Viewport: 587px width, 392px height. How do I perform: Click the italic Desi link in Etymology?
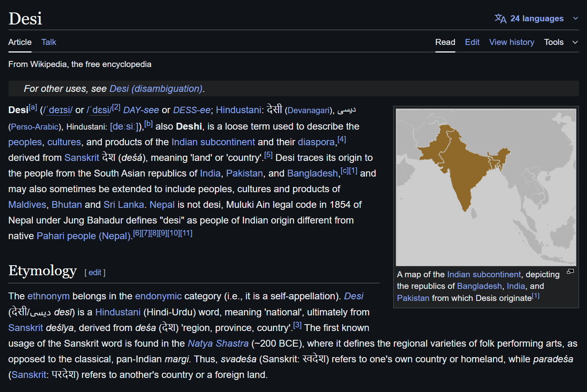[353, 296]
